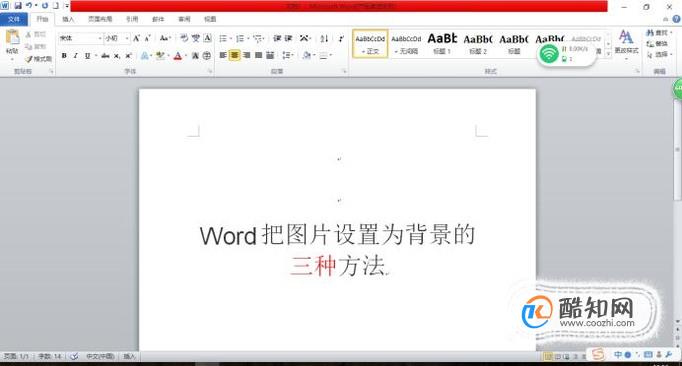682x366 pixels.
Task: Open the font size dropdown
Action: point(117,38)
